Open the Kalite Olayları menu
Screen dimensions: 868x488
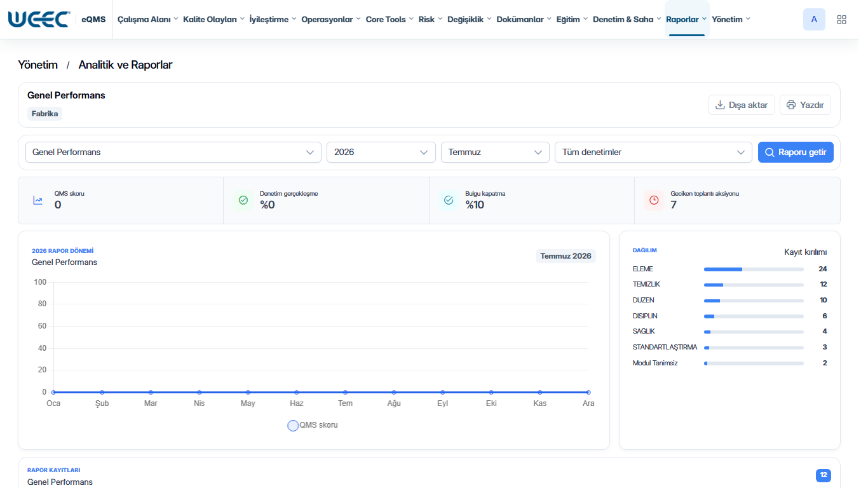[214, 20]
